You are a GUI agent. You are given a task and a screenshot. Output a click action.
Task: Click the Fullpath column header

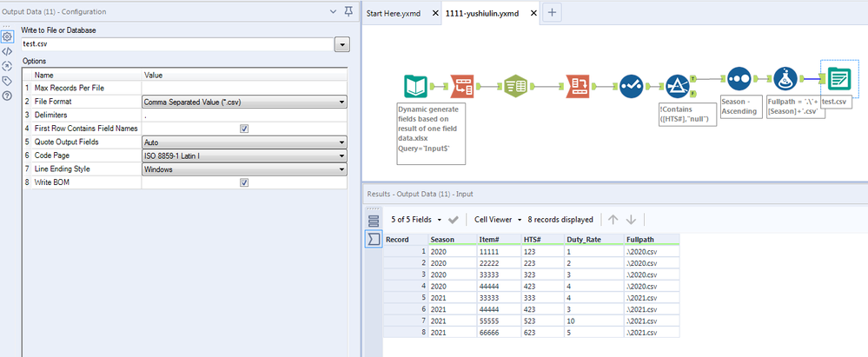[x=652, y=240]
